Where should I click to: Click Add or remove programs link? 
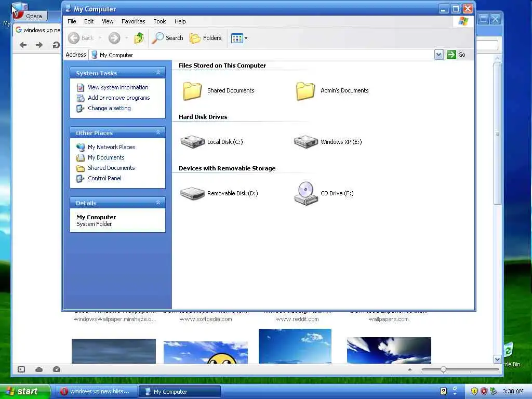tap(119, 98)
